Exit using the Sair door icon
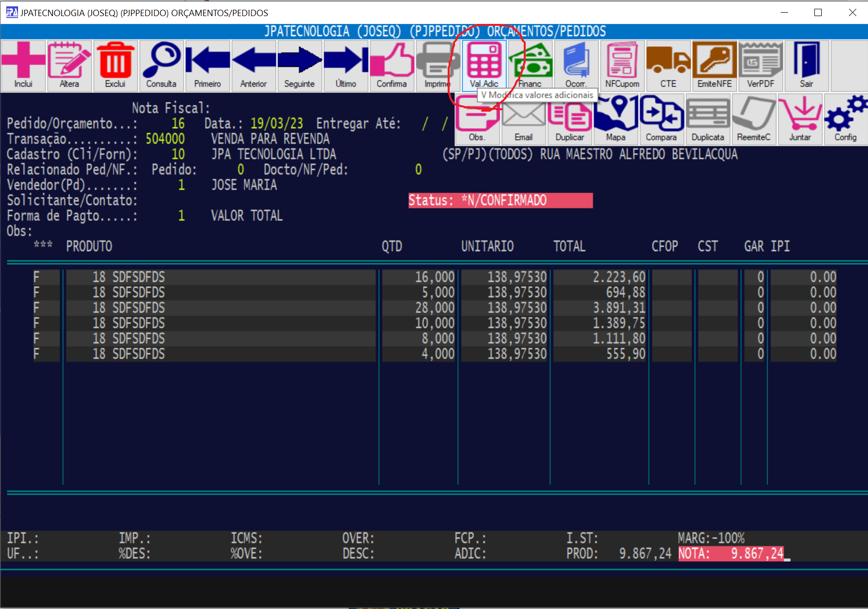The image size is (868, 609). pos(807,66)
